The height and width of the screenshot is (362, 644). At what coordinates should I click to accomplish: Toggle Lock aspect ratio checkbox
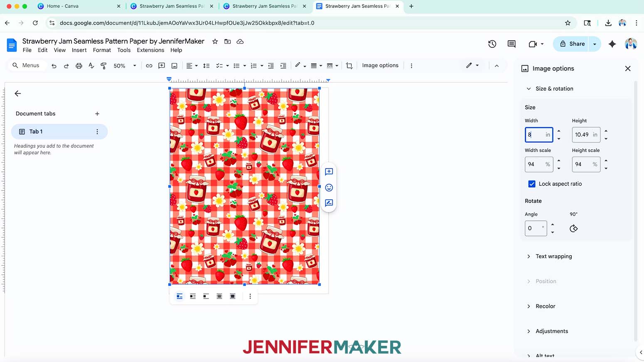532,184
